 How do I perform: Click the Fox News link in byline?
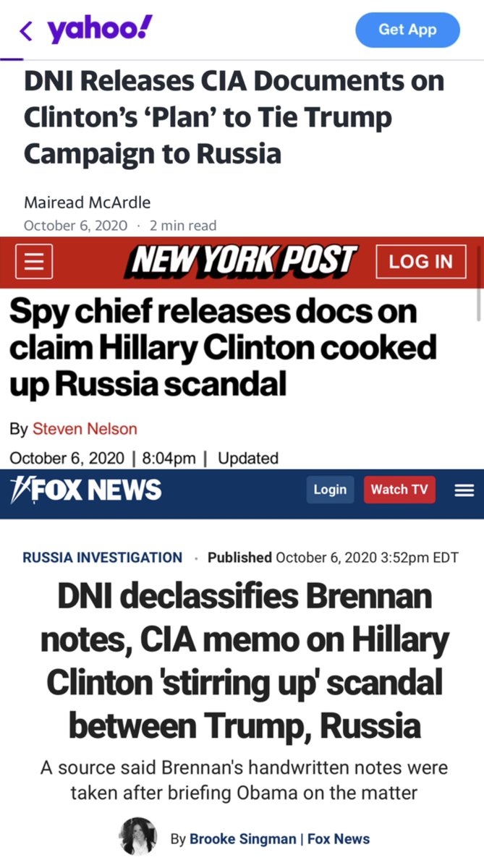tap(339, 839)
